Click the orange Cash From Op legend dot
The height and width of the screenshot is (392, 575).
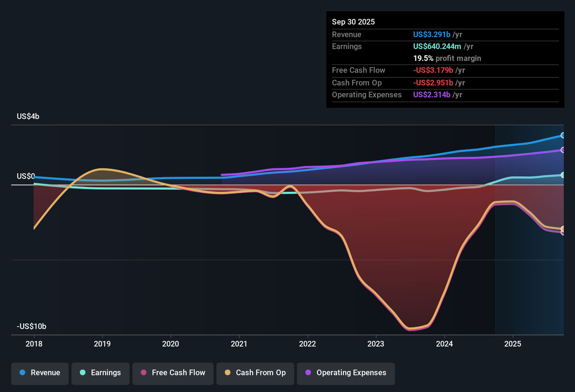(x=227, y=373)
